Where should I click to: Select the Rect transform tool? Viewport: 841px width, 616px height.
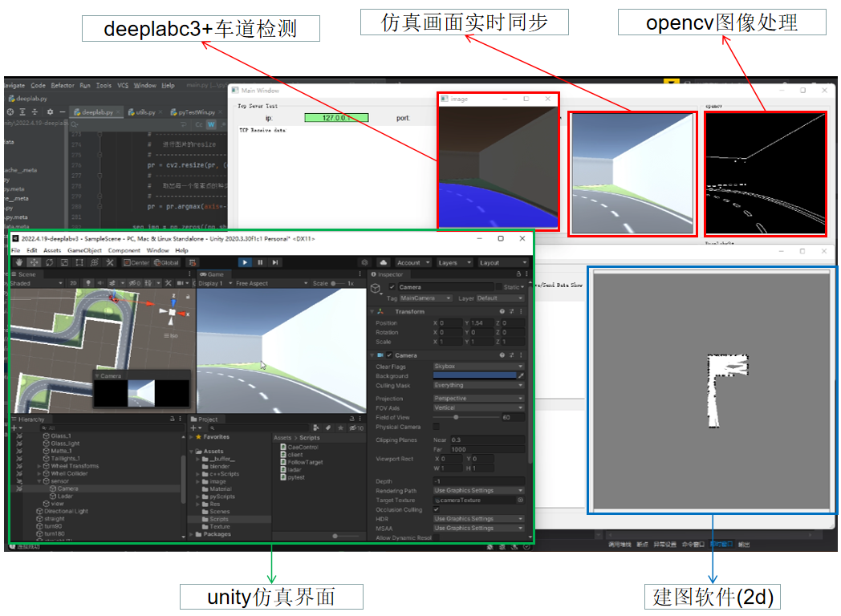point(79,263)
